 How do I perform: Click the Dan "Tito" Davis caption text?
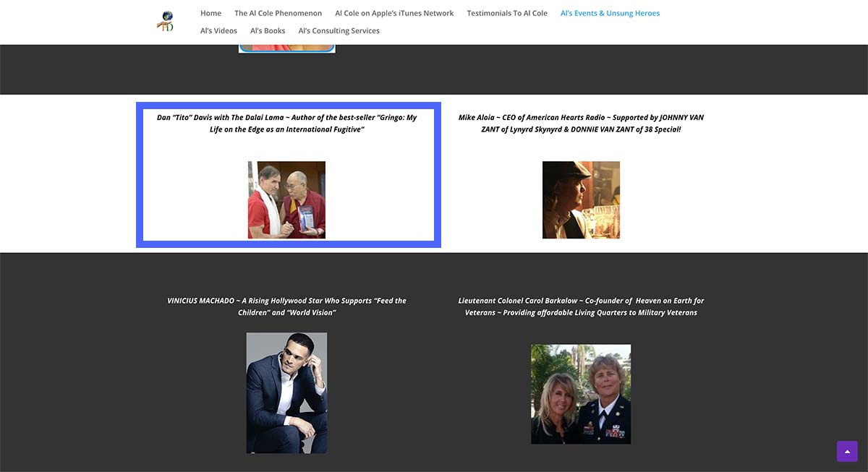point(286,123)
